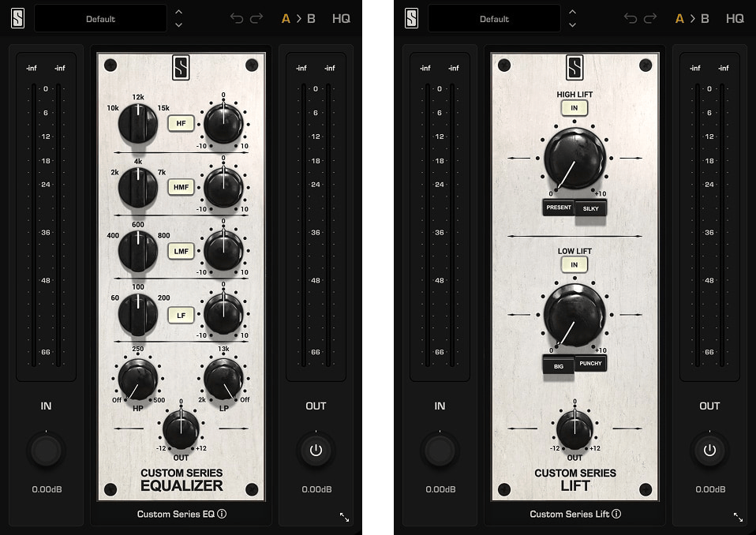Viewport: 756px width, 535px height.
Task: Enable HQ mode on the Lift plugin
Action: [735, 17]
